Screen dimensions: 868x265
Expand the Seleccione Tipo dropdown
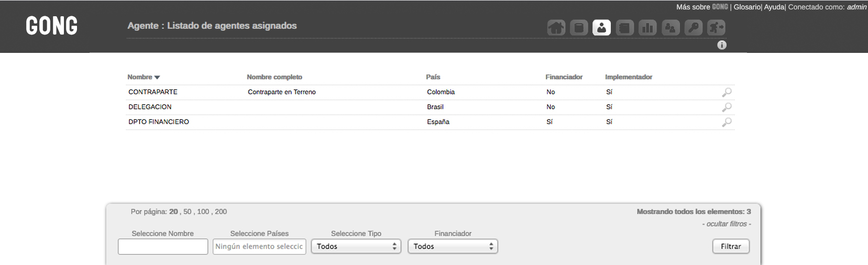[x=356, y=246]
